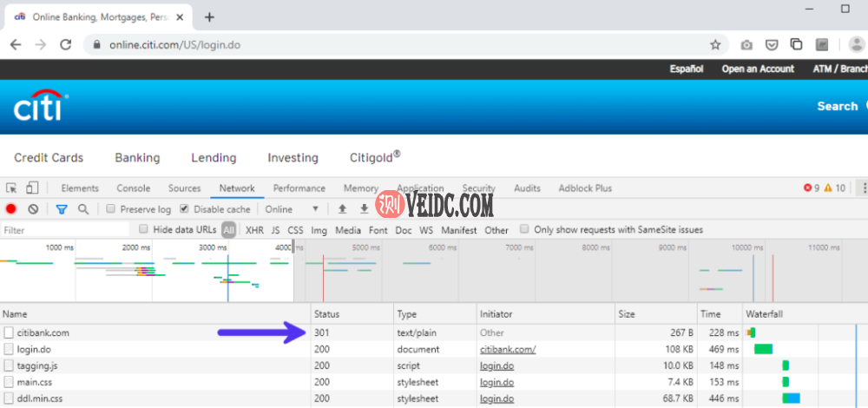Open the Sources tab
The height and width of the screenshot is (408, 868).
(184, 188)
